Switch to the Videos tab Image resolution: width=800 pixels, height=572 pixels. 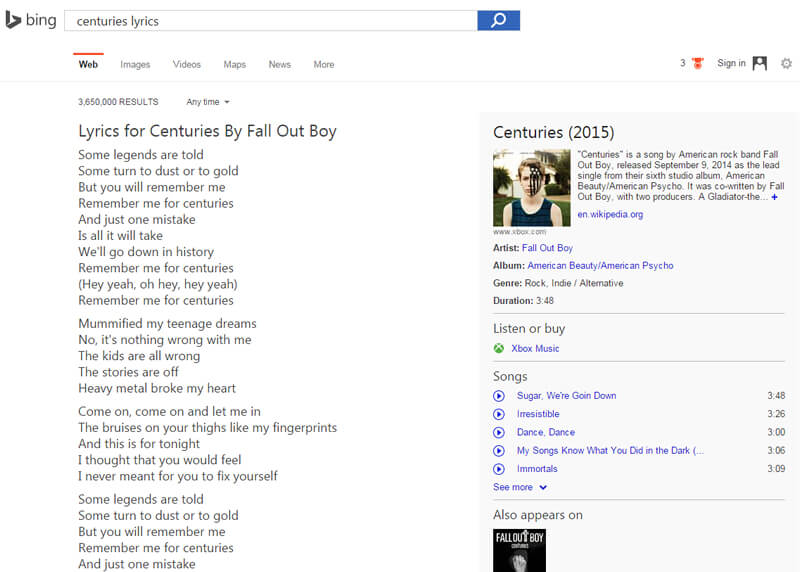click(x=187, y=64)
